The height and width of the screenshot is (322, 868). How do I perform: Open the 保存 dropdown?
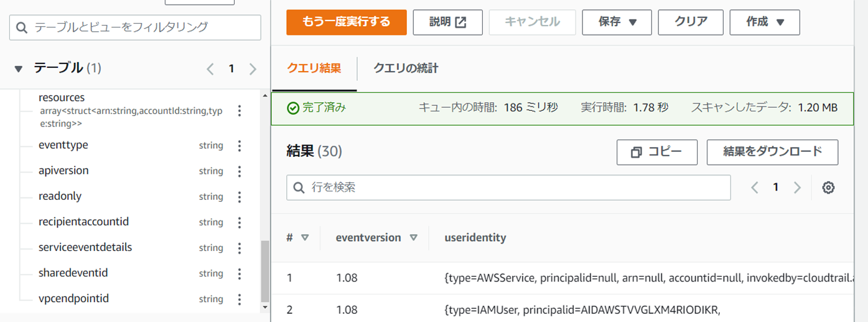coord(617,22)
